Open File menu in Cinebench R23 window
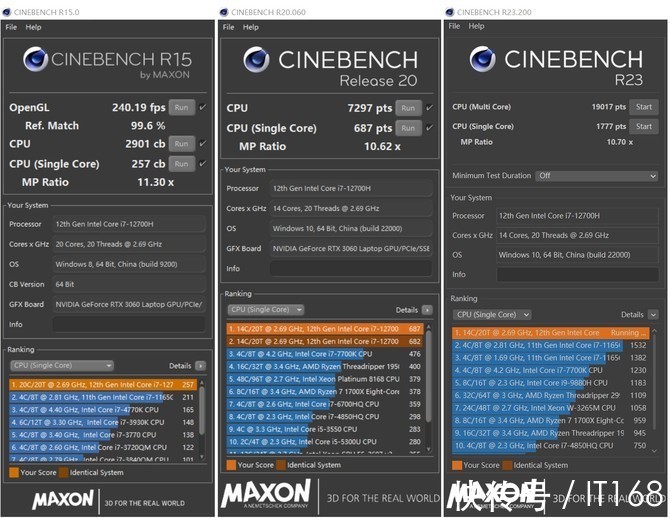The image size is (670, 518). [x=454, y=26]
